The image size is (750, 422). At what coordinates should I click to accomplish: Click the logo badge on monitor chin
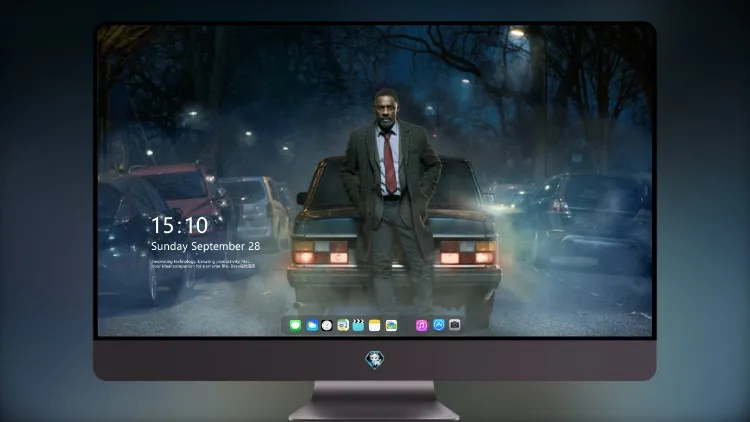click(x=375, y=359)
